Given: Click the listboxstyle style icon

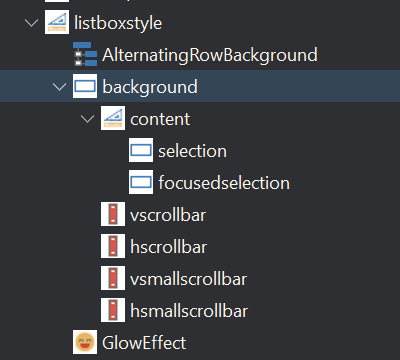Looking at the screenshot, I should tap(57, 22).
